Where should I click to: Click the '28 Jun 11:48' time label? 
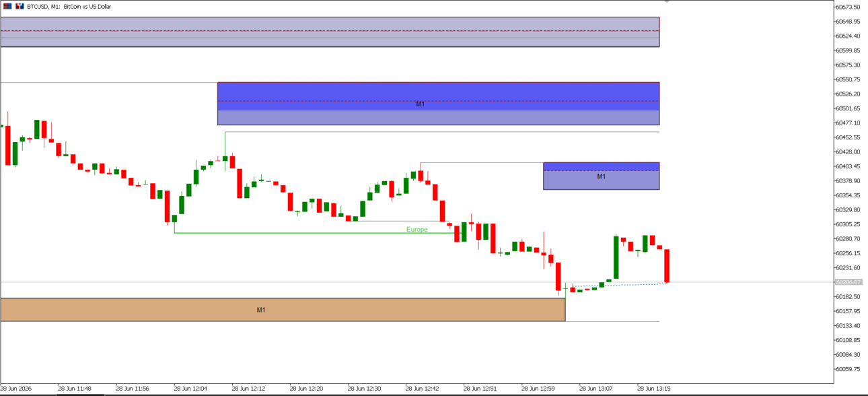pyautogui.click(x=75, y=389)
